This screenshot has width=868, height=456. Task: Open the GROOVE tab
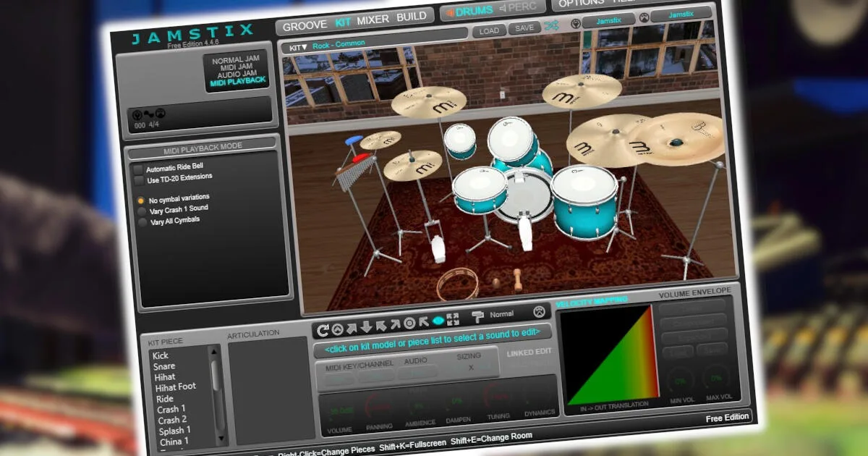[305, 26]
